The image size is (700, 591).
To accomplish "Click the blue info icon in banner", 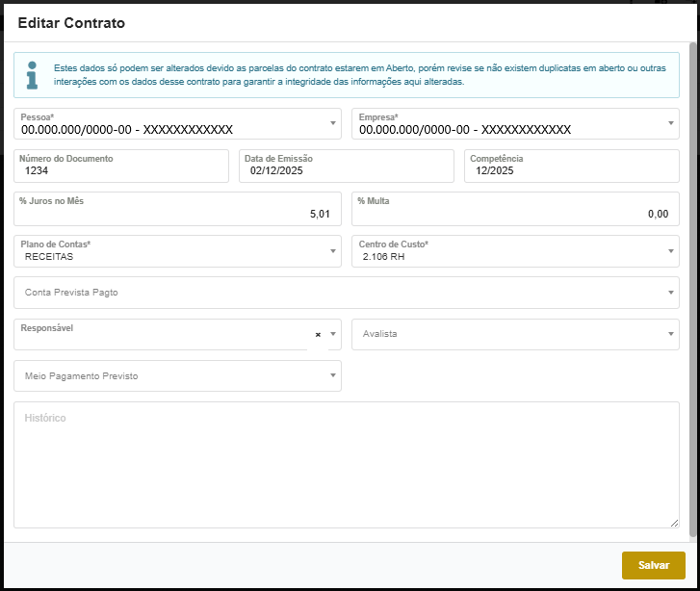I will [x=33, y=75].
